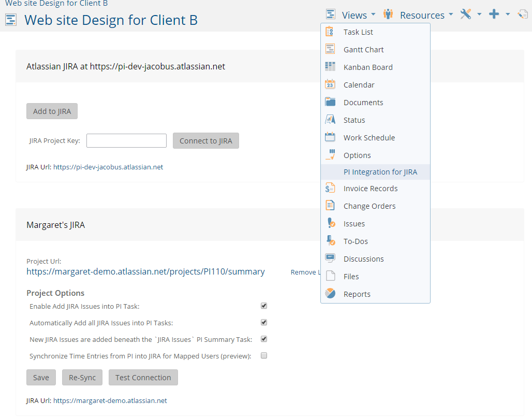532x417 pixels.
Task: Click the Invoice Records icon
Action: (330, 188)
